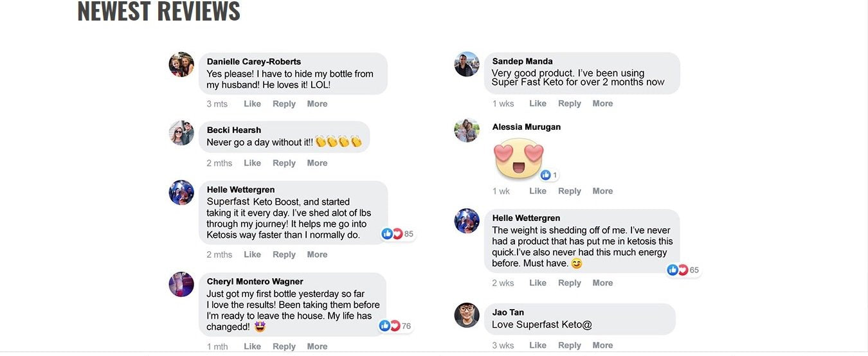
Task: Reply to Alessia Murugan's sticker comment
Action: (x=569, y=191)
